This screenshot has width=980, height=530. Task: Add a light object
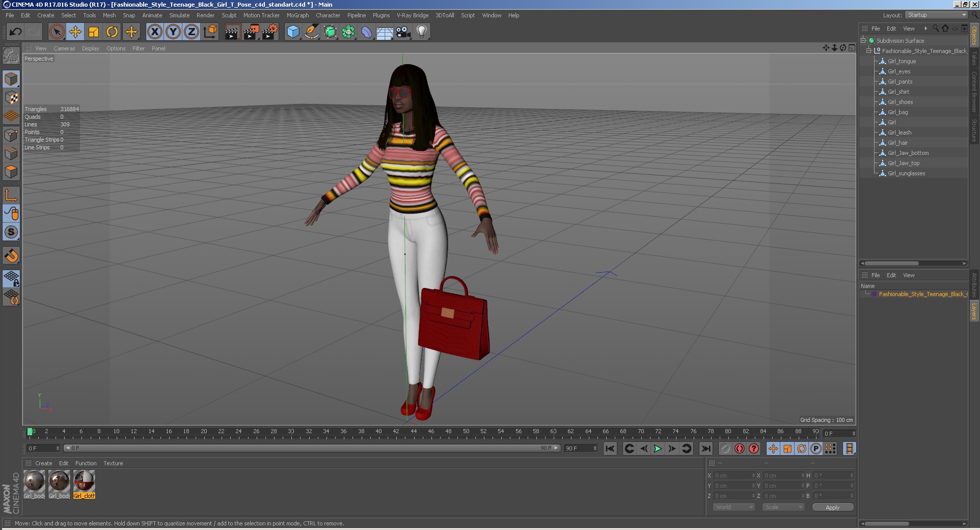(422, 32)
